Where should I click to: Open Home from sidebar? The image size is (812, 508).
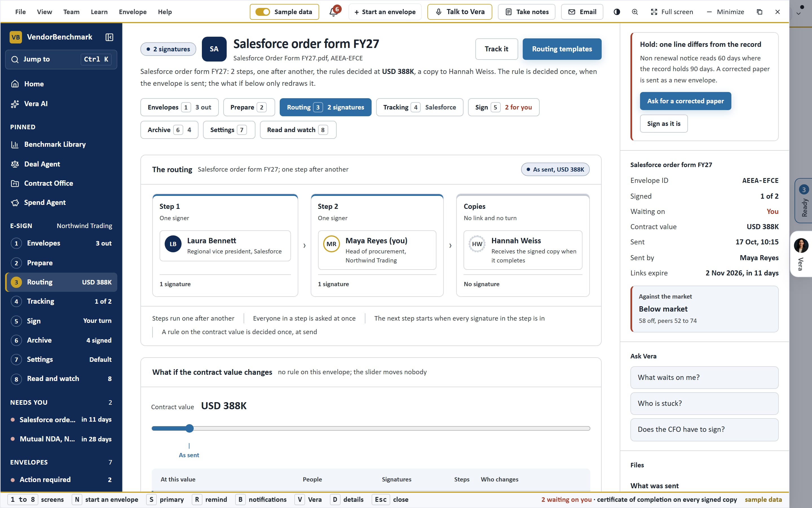tap(61, 84)
